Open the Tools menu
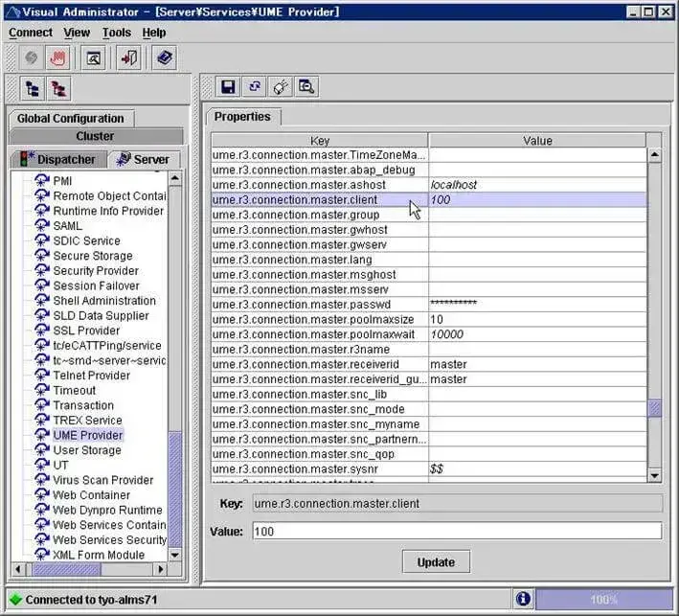679x616 pixels. coord(117,33)
